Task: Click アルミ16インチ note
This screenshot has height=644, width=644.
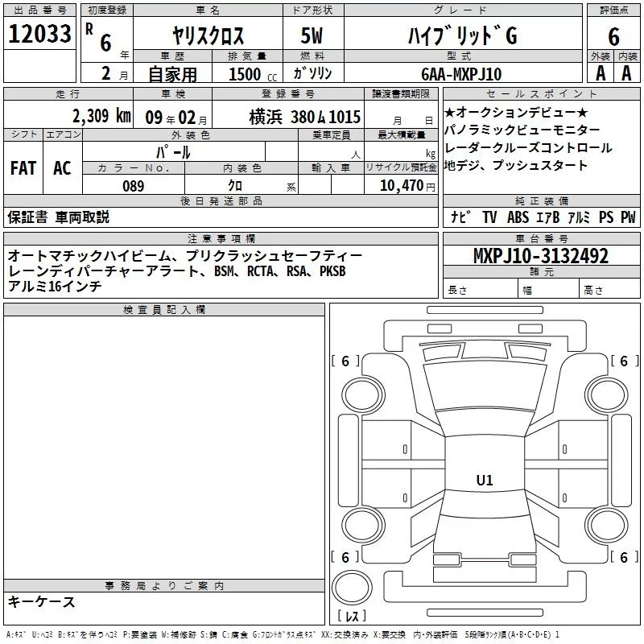Action: (54, 286)
